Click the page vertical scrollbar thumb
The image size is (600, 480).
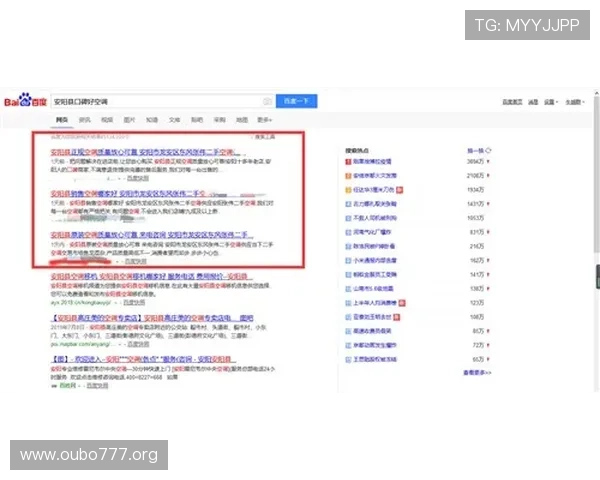[596, 174]
